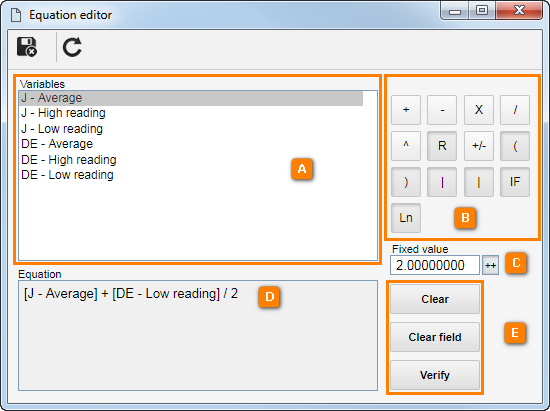Insert the minus operator
The height and width of the screenshot is (411, 550).
click(442, 110)
